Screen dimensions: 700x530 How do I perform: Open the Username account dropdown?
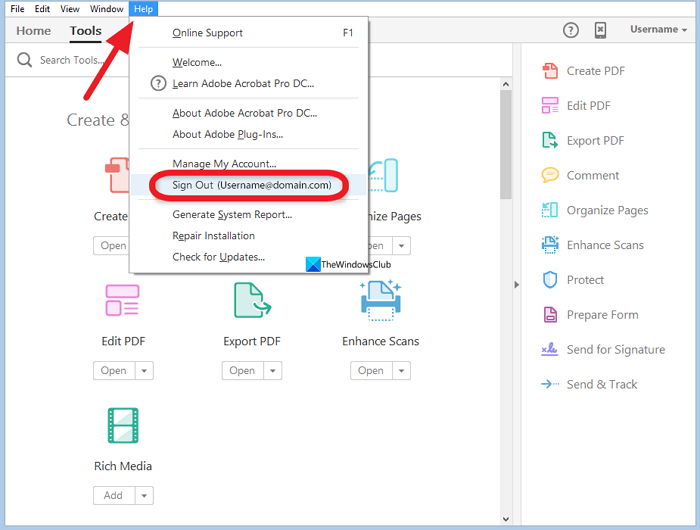[x=658, y=29]
